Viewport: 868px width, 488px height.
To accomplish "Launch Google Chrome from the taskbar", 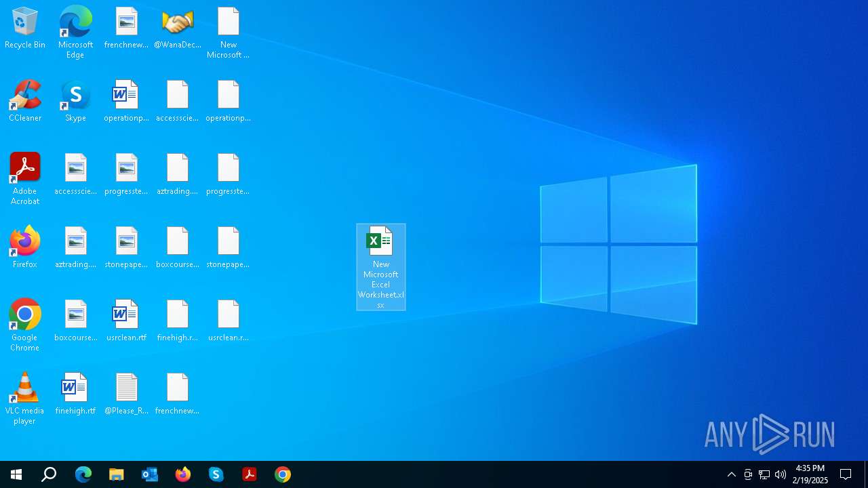I will tap(282, 474).
